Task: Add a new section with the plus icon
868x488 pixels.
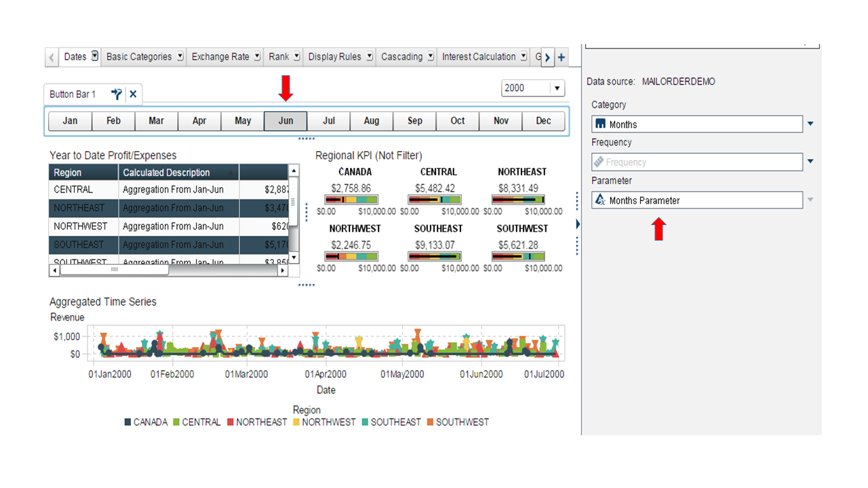Action: click(561, 58)
